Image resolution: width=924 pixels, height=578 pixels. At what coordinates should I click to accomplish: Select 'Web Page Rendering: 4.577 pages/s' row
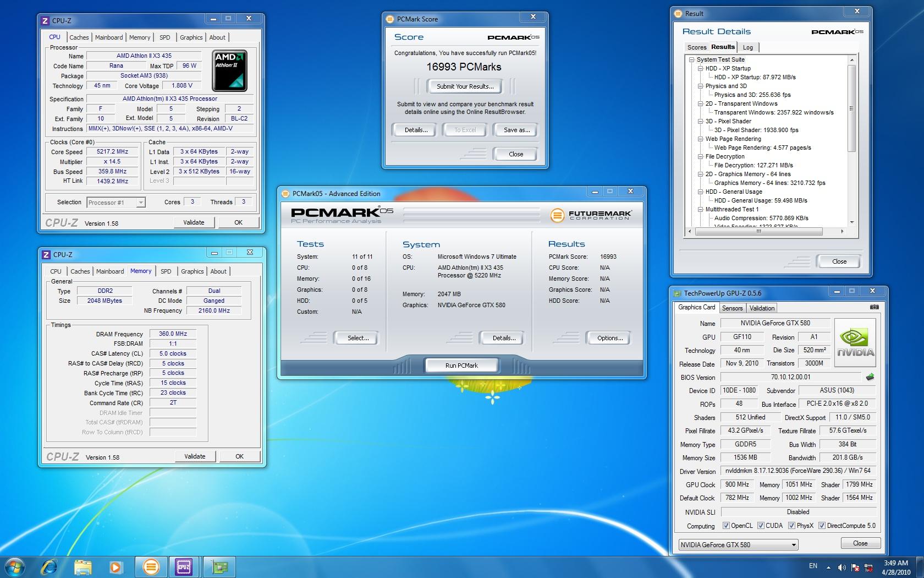point(762,148)
